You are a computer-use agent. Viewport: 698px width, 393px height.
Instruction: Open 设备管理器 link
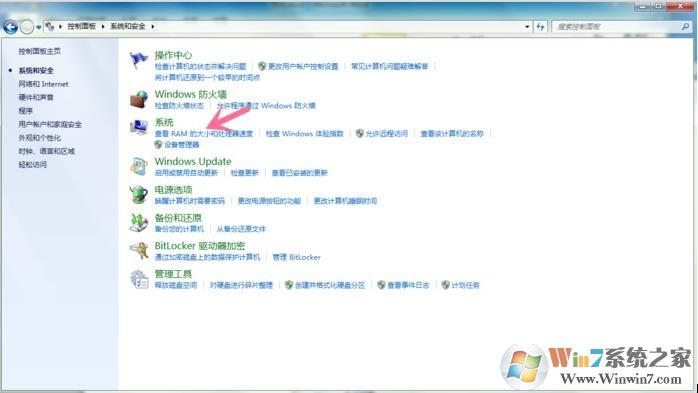pos(182,145)
